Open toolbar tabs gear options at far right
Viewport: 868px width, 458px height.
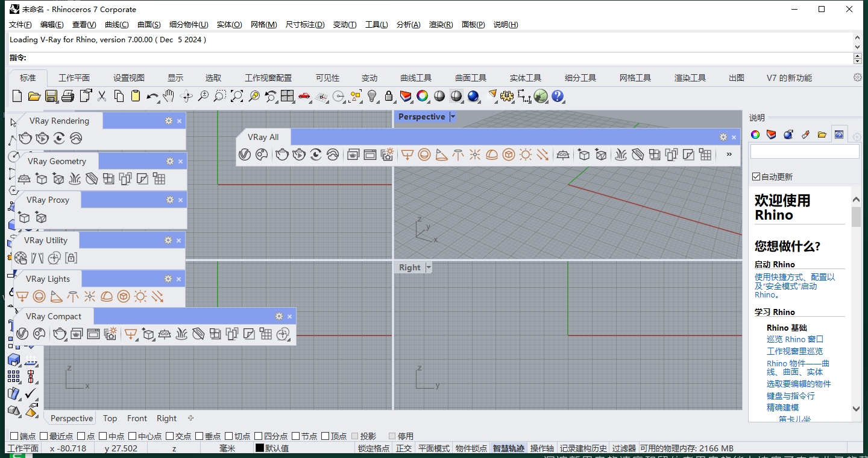[x=858, y=77]
